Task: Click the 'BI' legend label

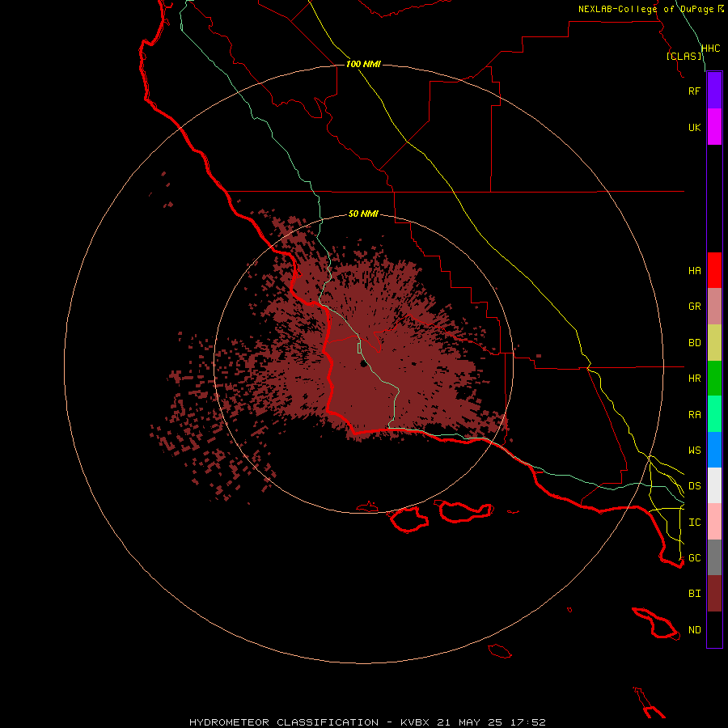Action: 694,594
